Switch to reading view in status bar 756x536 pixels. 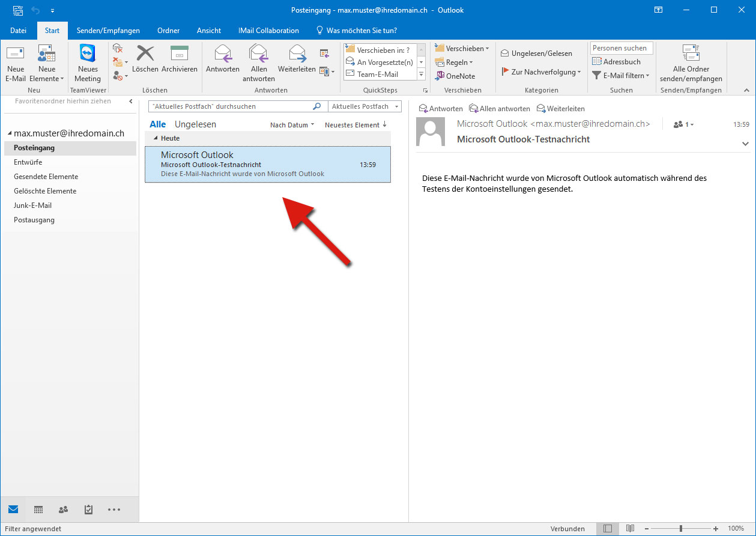pos(630,529)
